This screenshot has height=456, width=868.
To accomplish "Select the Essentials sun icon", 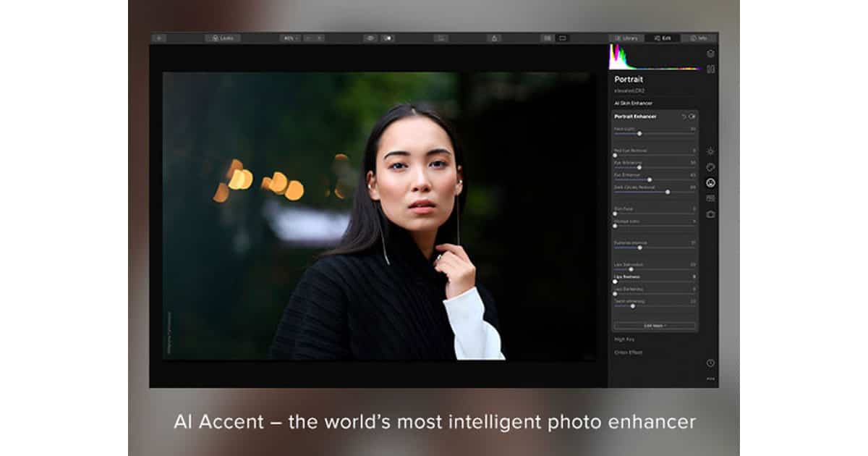I will point(710,151).
